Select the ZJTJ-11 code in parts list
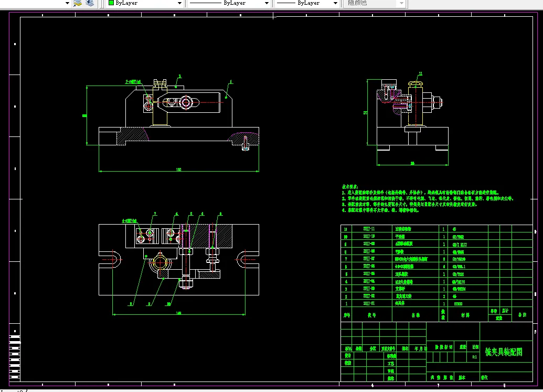The image size is (543, 392). 369,229
